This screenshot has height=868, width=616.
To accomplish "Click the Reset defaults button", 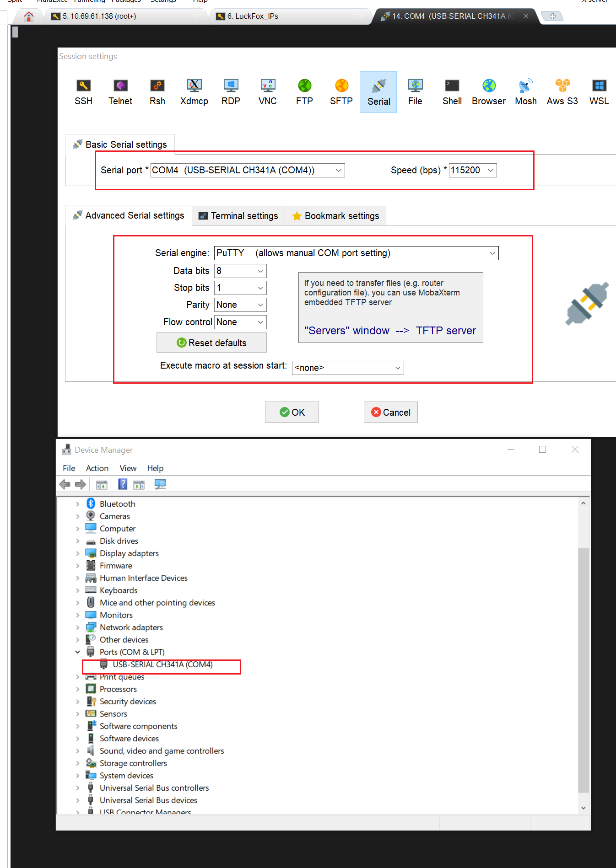I will (x=211, y=343).
